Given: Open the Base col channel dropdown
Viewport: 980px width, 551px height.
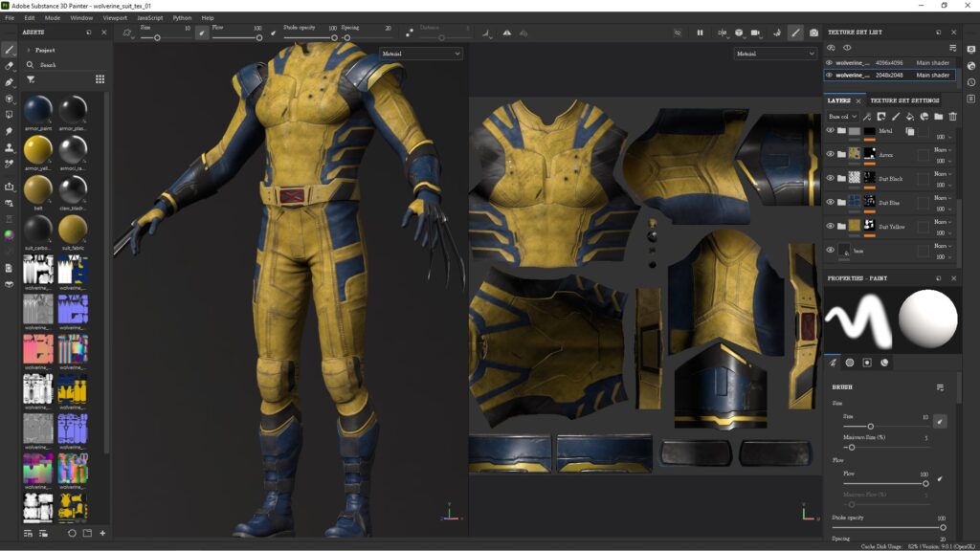Looking at the screenshot, I should (843, 116).
